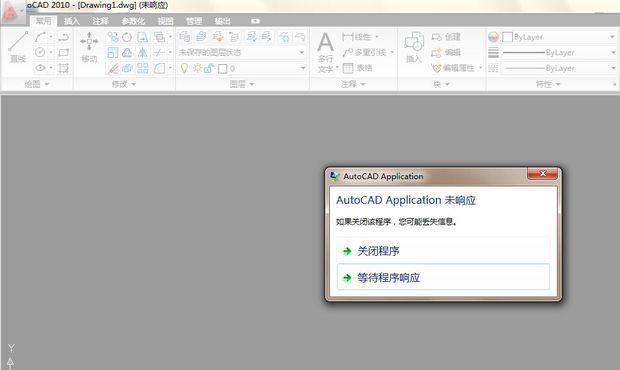Select the Ellipse draw tool
The width and height of the screenshot is (620, 370).
coord(40,68)
